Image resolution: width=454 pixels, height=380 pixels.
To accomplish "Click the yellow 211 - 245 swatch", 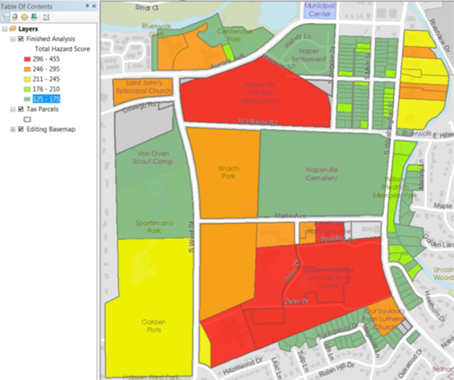I will coord(27,79).
